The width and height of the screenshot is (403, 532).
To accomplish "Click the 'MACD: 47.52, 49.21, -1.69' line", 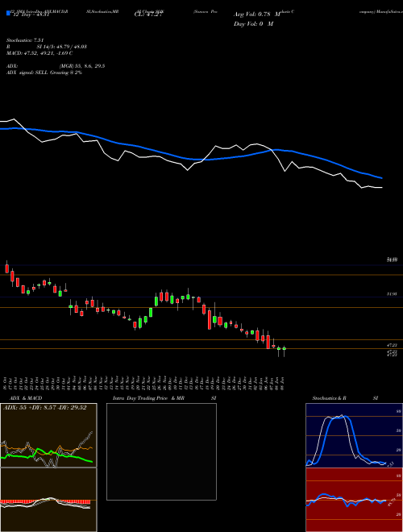I will coord(37,53).
